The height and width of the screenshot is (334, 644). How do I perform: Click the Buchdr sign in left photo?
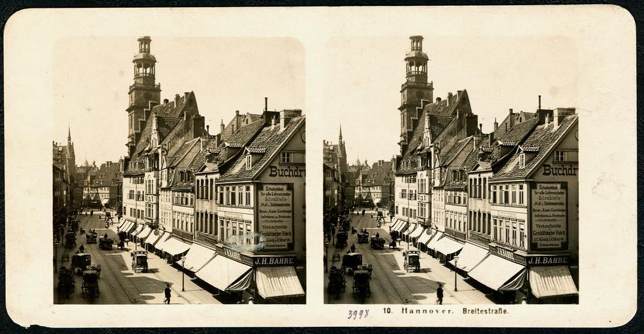coord(286,172)
